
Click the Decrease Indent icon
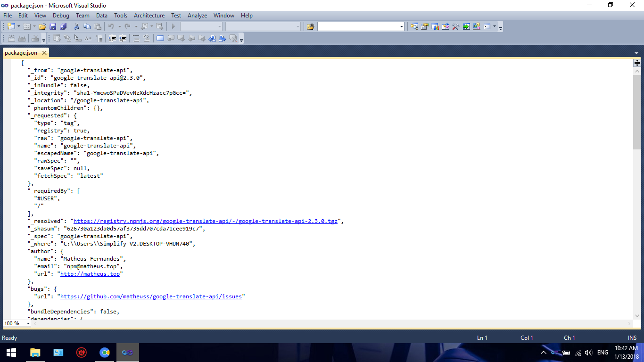tap(113, 39)
